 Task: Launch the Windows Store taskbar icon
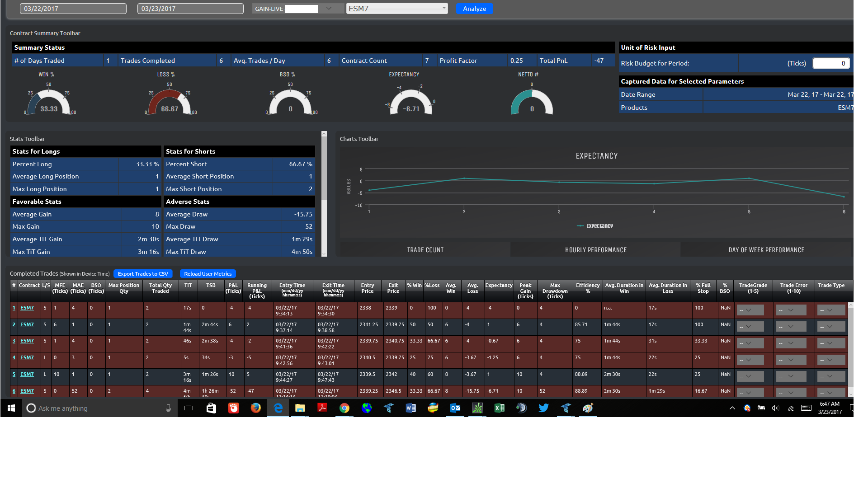click(211, 408)
